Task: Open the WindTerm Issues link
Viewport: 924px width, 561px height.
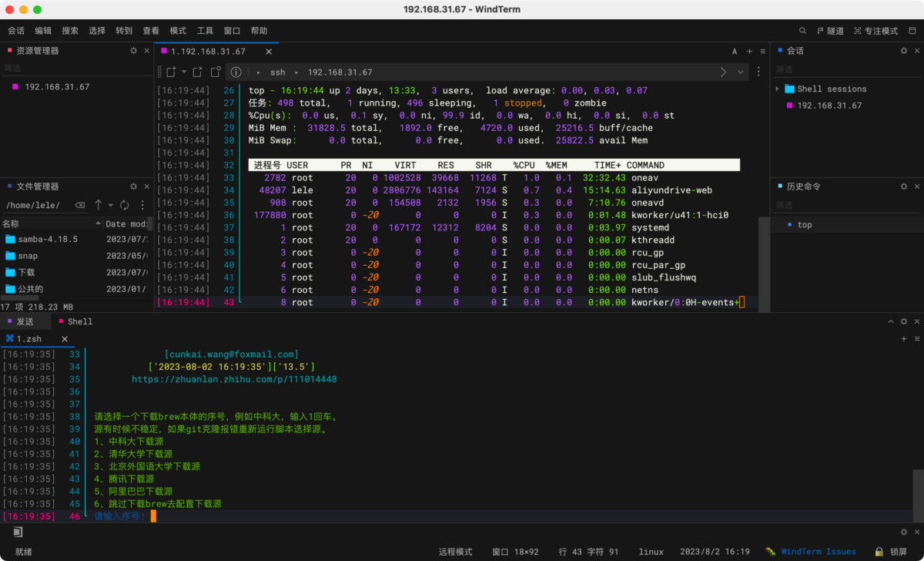Action: pyautogui.click(x=819, y=552)
